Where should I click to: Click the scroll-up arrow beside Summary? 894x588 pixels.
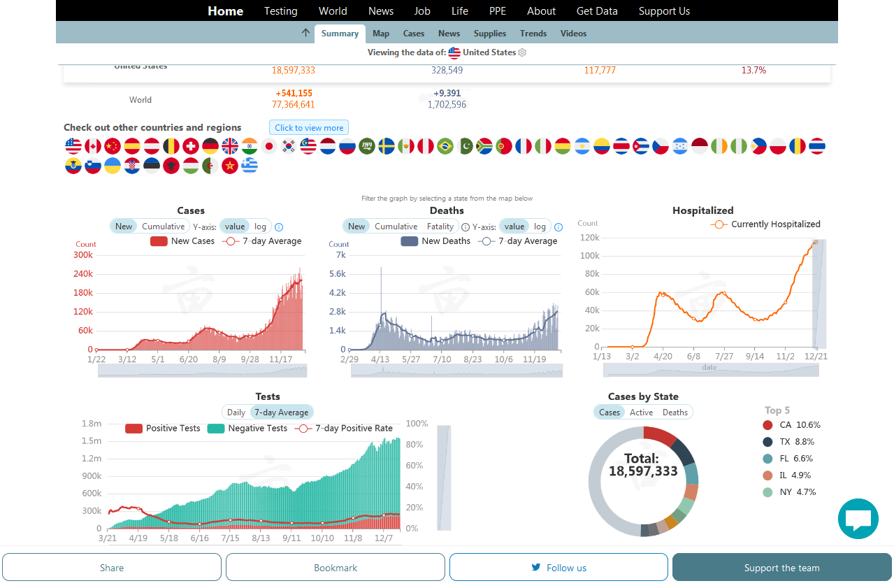[x=305, y=33]
